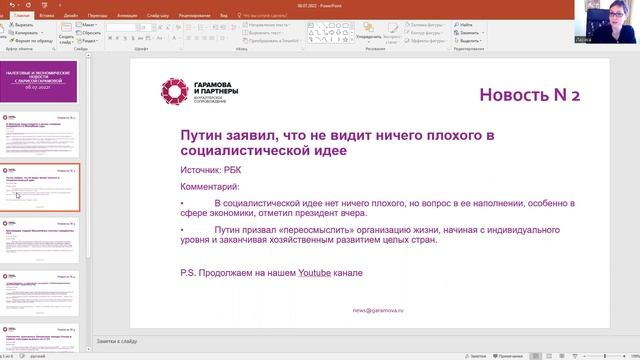This screenshot has height=360, width=640.
Task: Select the purple title slide thumbnail
Action: (38, 82)
